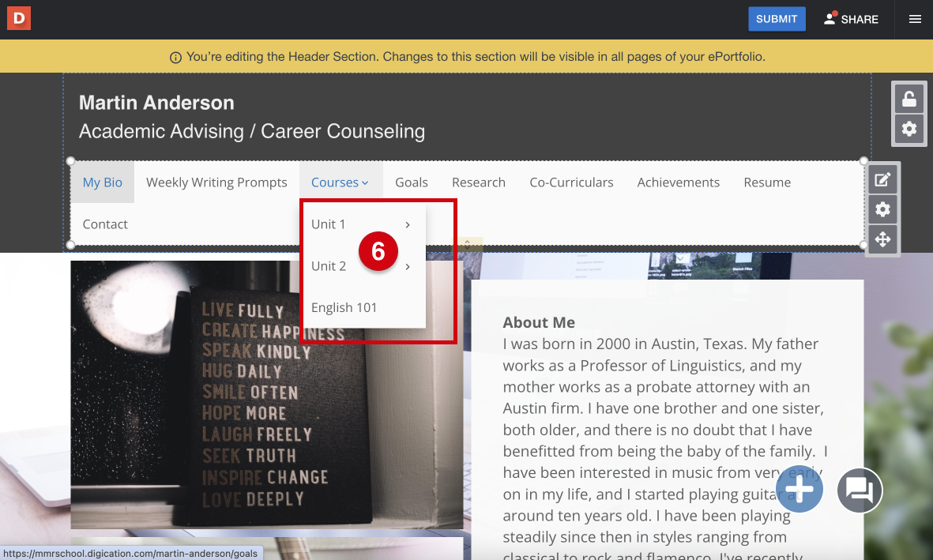933x560 pixels.
Task: Expand the Courses dropdown menu
Action: click(340, 182)
